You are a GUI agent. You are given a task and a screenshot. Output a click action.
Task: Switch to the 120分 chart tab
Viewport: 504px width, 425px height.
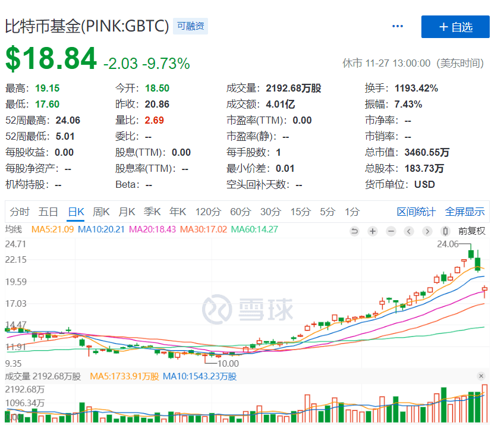pyautogui.click(x=208, y=212)
